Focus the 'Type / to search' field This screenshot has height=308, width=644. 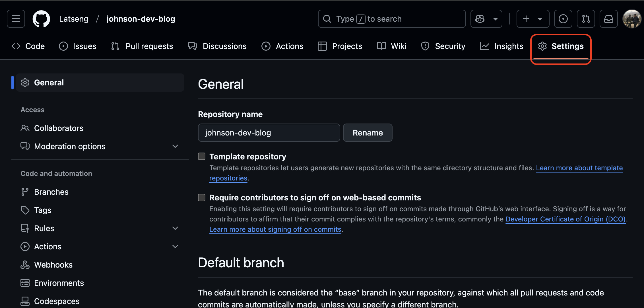pyautogui.click(x=392, y=19)
